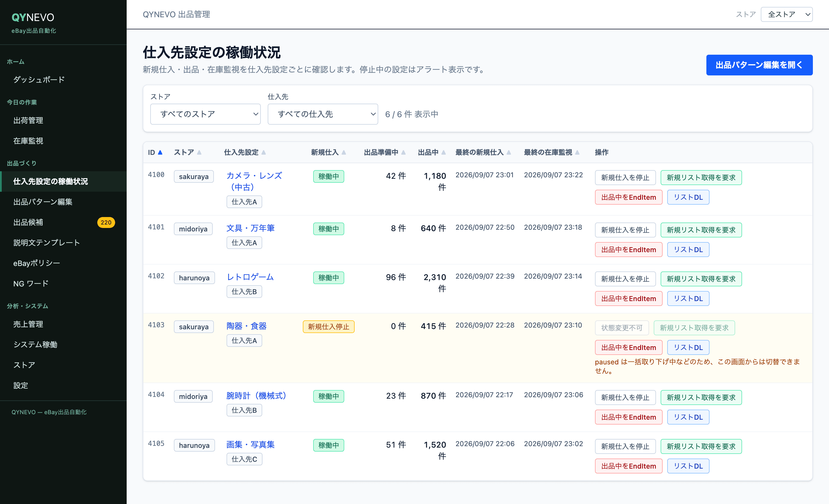Open 文具・万年筆 supplier link

250,228
